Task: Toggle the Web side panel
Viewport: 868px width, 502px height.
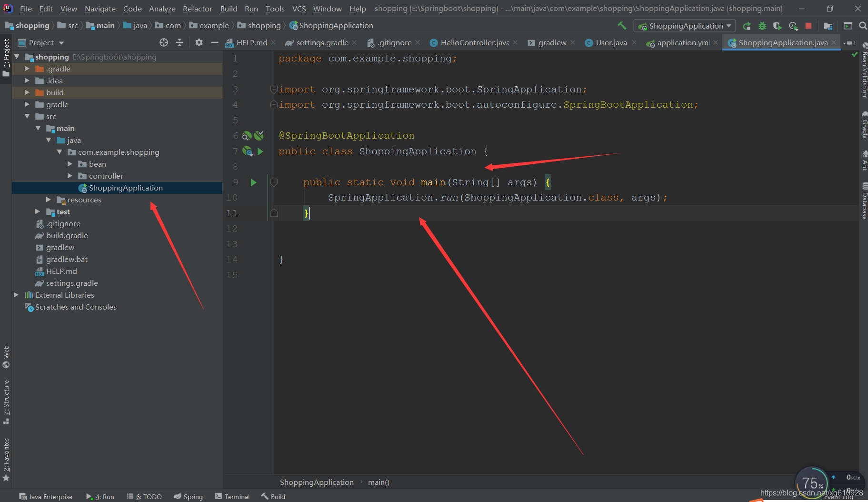Action: coord(6,357)
